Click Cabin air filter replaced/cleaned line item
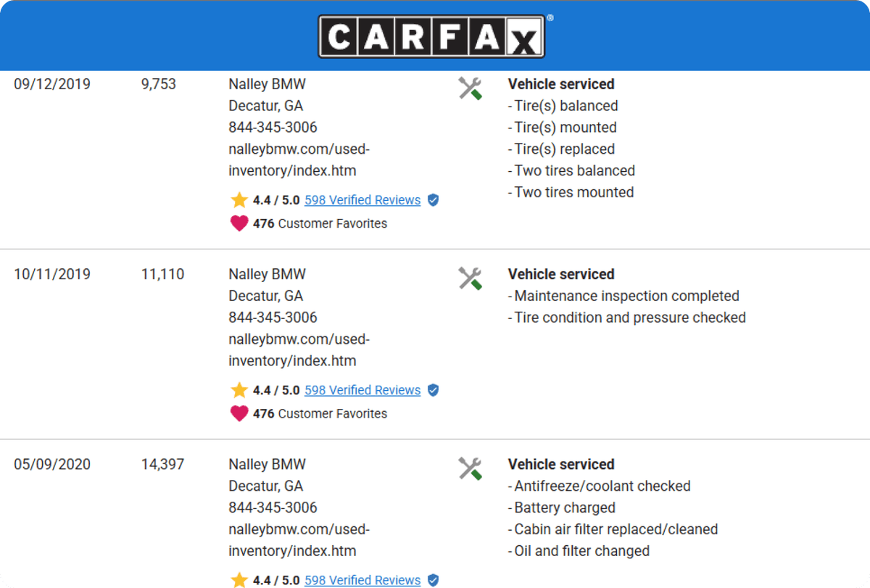The width and height of the screenshot is (870, 588). pos(613,529)
